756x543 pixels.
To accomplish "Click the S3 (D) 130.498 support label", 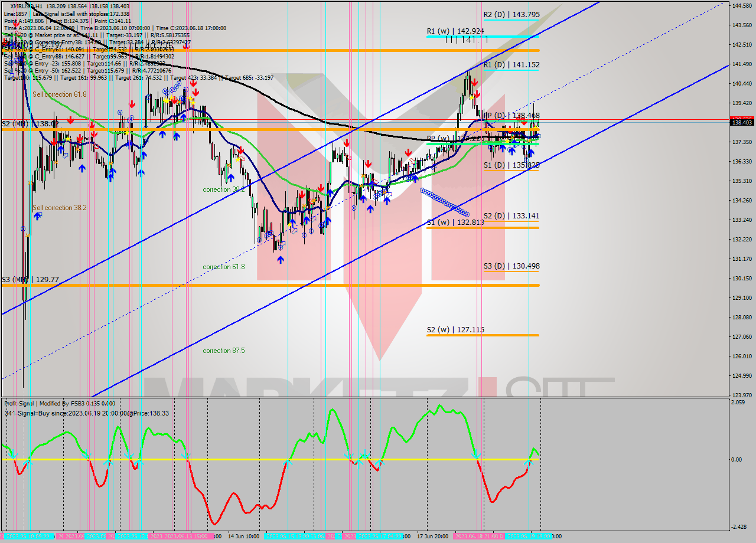I will pyautogui.click(x=511, y=266).
